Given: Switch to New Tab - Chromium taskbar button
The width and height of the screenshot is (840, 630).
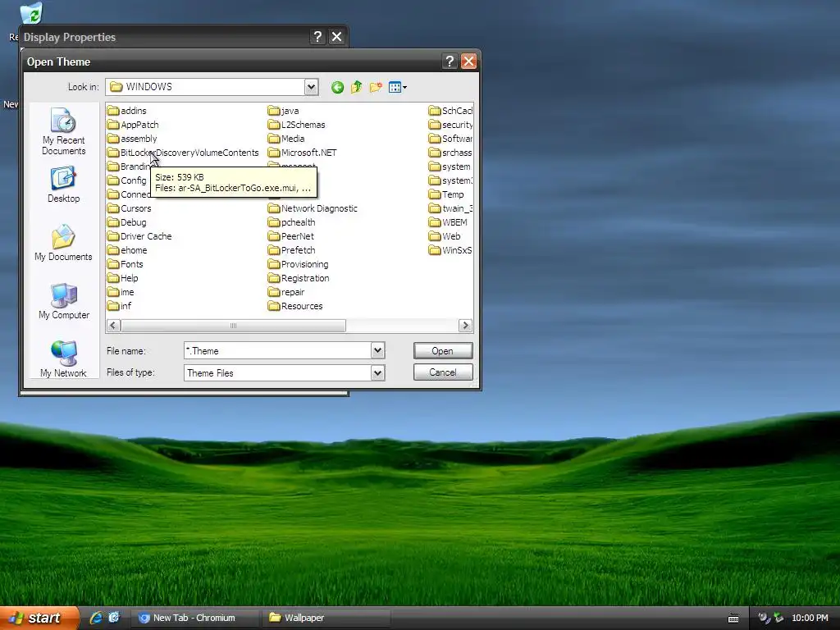Looking at the screenshot, I should point(194,618).
